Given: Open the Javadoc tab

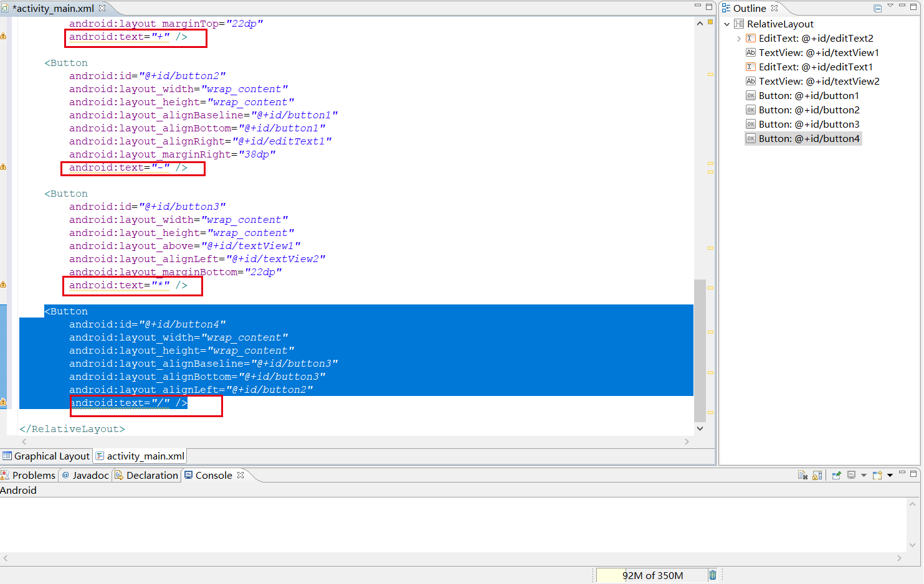Looking at the screenshot, I should click(85, 475).
